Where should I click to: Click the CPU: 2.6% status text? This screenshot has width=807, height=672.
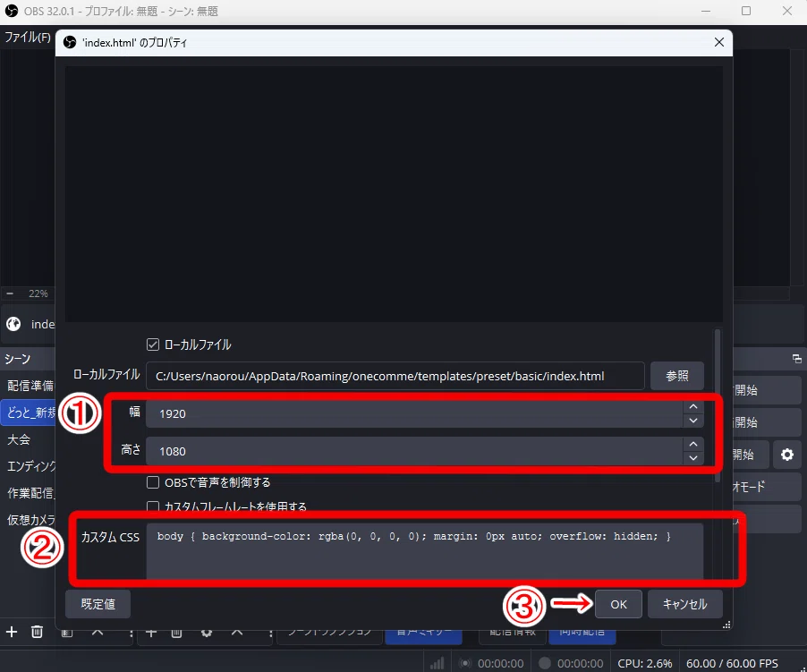(x=644, y=663)
